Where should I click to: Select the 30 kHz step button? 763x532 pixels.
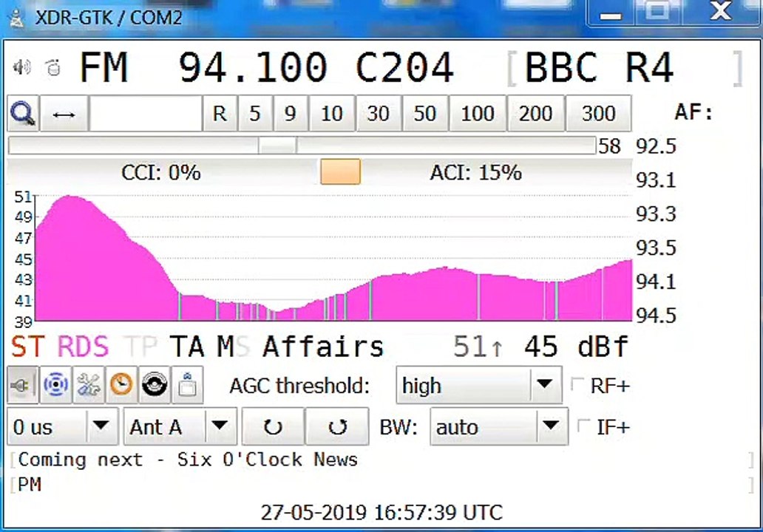379,114
